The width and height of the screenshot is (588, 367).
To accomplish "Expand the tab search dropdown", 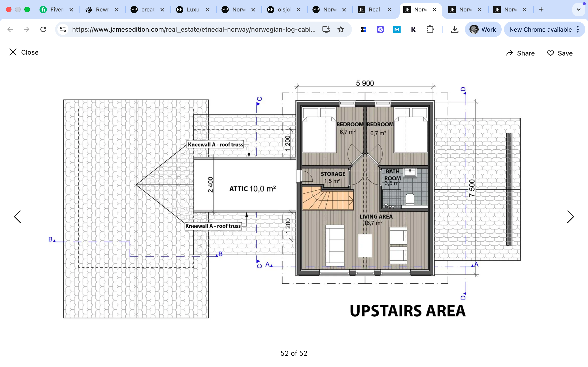I will [579, 10].
